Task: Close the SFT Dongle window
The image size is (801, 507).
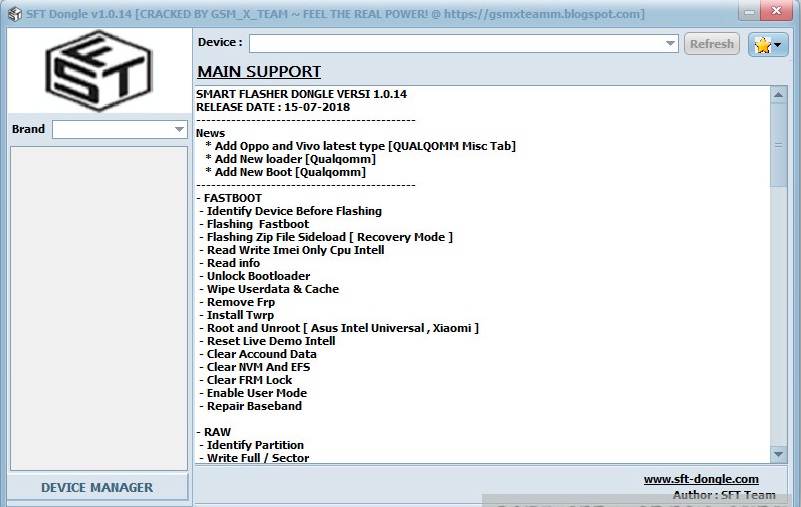Action: pos(776,11)
